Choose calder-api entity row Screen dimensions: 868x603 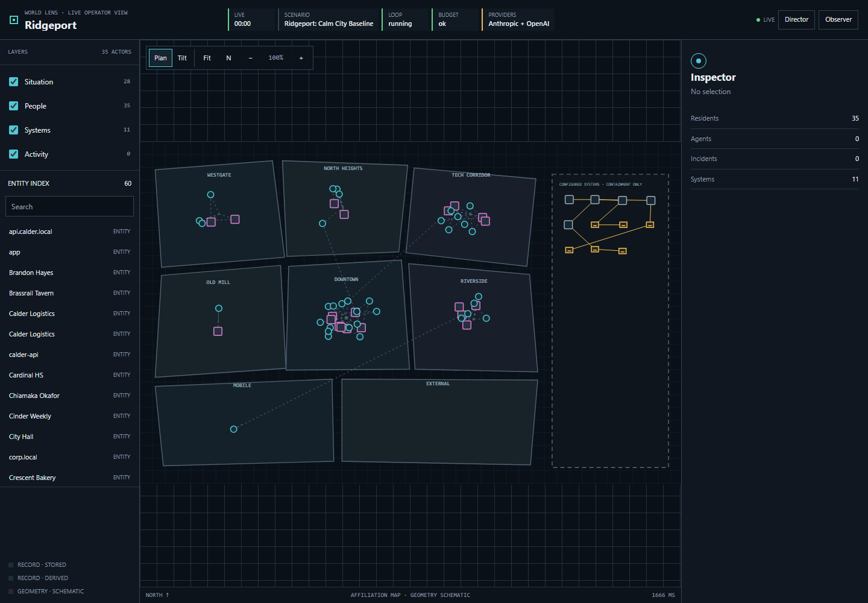point(69,355)
